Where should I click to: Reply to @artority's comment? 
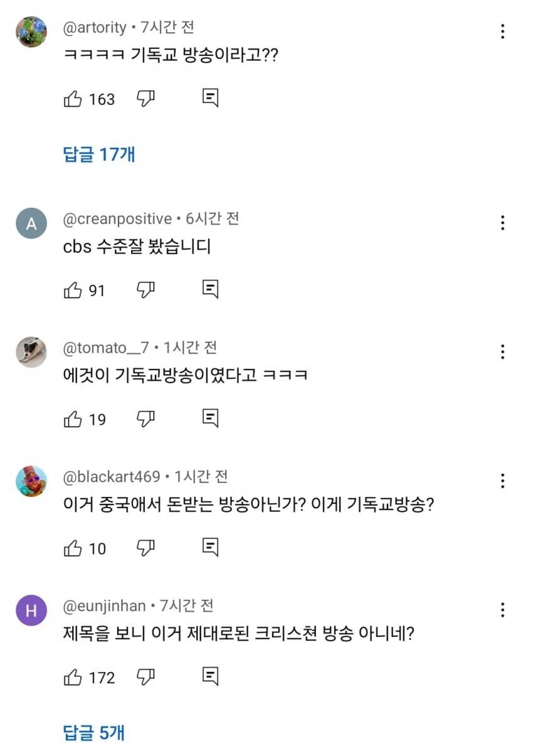[x=211, y=98]
